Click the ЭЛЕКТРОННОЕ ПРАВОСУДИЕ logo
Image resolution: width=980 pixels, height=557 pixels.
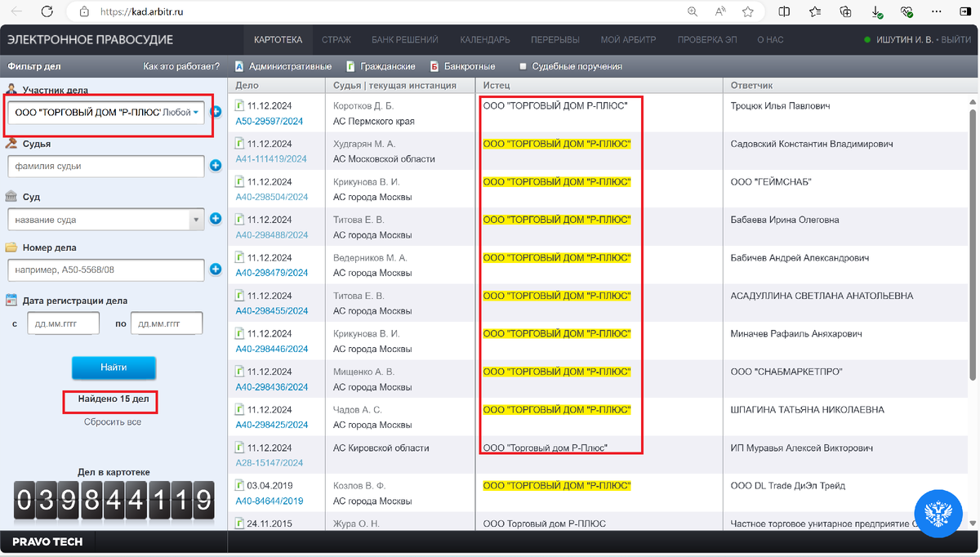click(x=90, y=40)
